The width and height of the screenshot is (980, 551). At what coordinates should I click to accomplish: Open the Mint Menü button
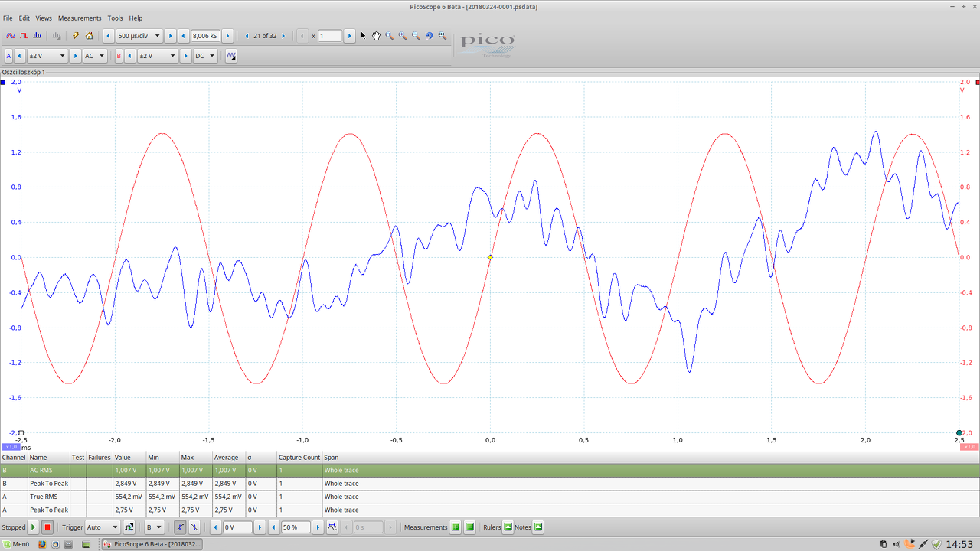tap(15, 544)
